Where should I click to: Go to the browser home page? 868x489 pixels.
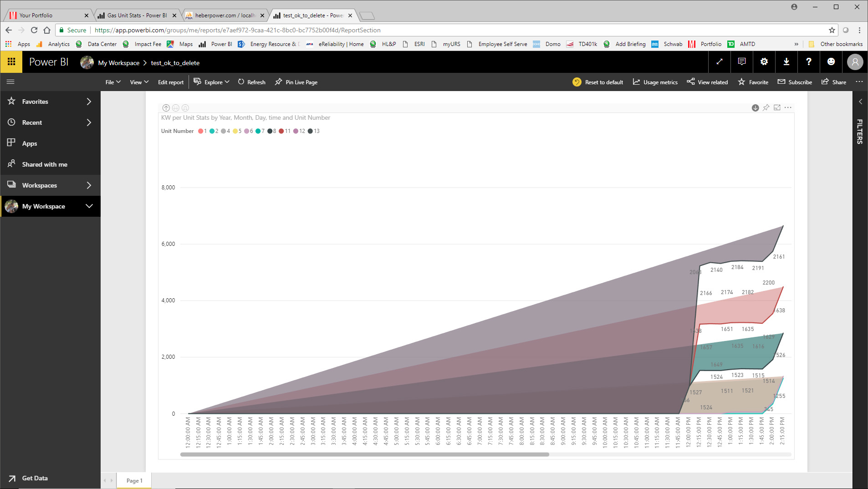[47, 30]
